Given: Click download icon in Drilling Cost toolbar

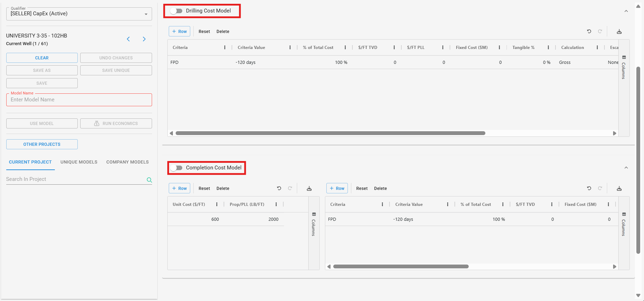Looking at the screenshot, I should coord(619,32).
